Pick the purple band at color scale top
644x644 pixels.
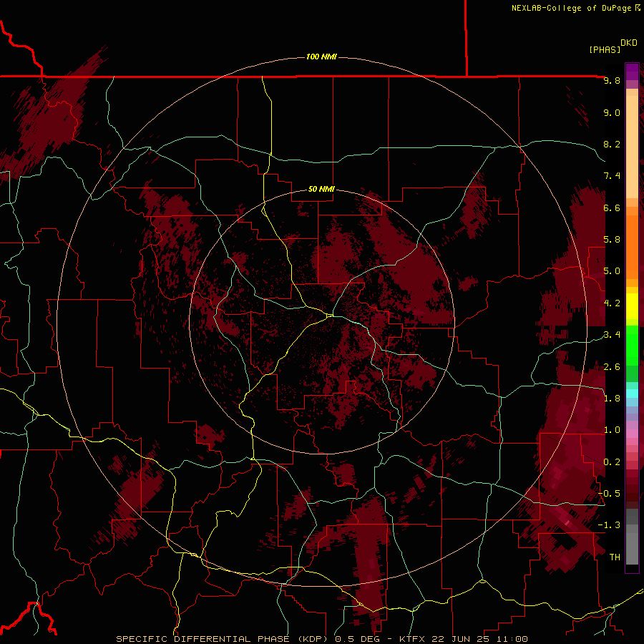pos(632,72)
